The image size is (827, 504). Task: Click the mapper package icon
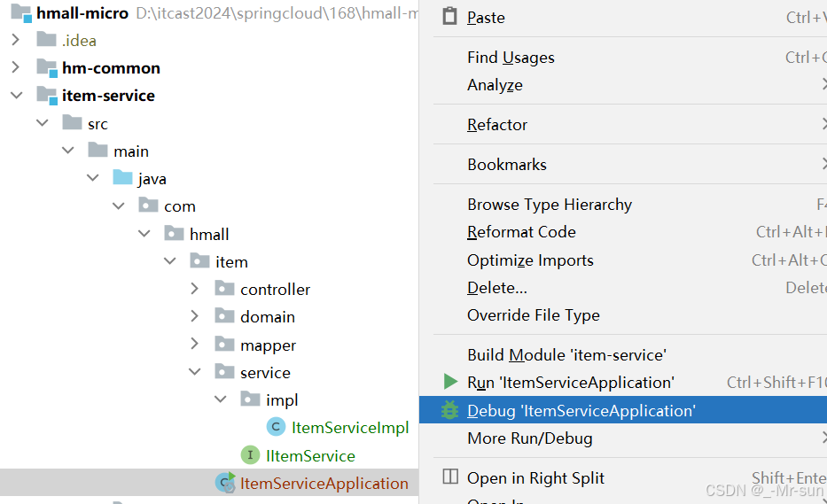224,344
